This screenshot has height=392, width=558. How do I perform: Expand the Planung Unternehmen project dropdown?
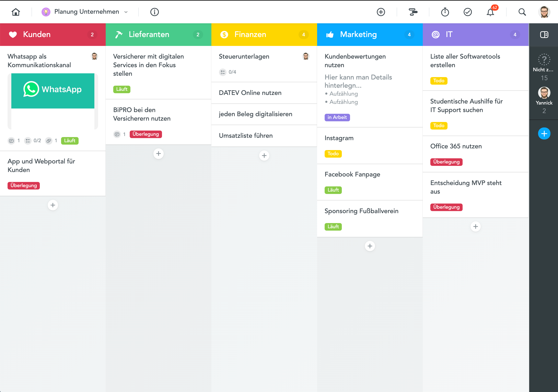click(126, 12)
